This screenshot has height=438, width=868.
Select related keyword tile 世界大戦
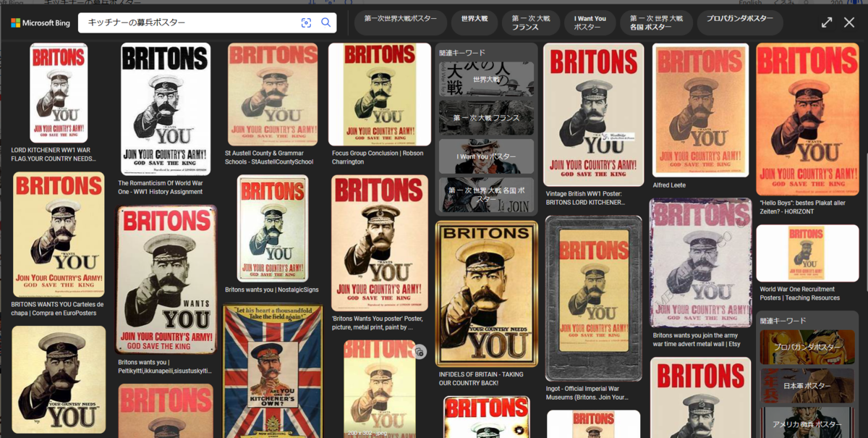(487, 79)
